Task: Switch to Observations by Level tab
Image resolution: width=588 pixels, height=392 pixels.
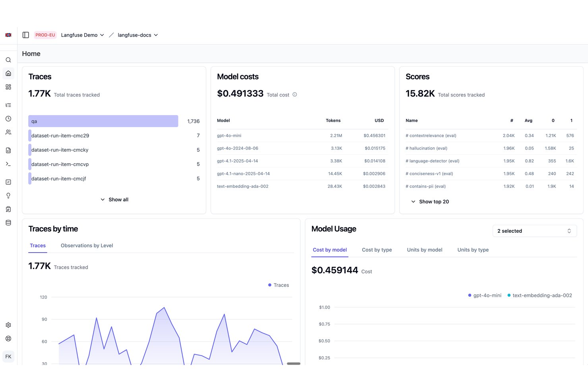Action: [x=87, y=246]
